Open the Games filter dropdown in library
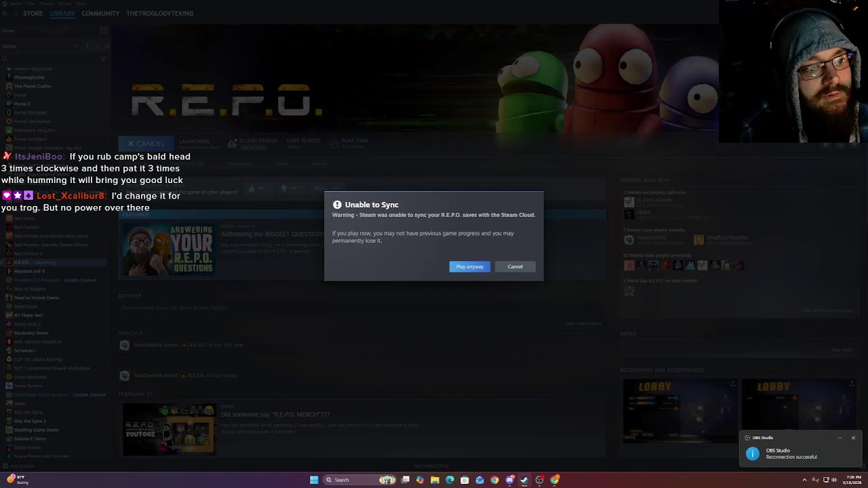 click(x=39, y=46)
